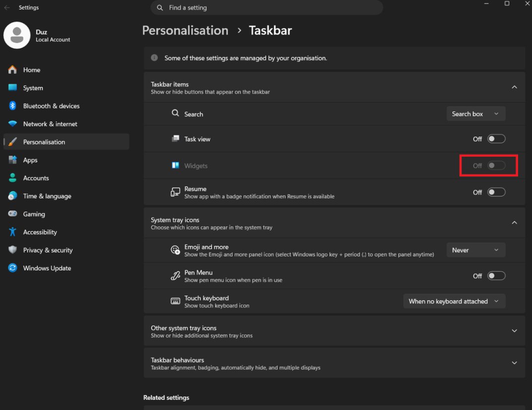Collapse the Taskbar items section
The image size is (532, 410).
(x=514, y=87)
